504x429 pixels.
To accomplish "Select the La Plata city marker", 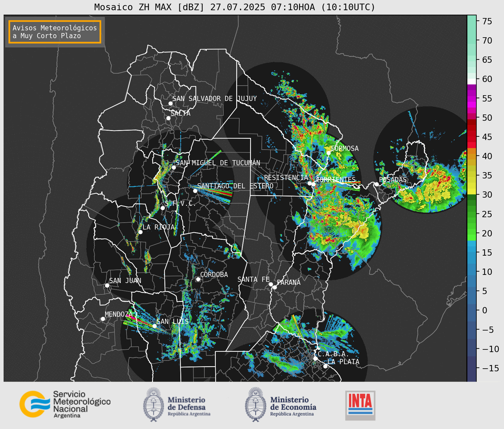I will click(x=325, y=366).
